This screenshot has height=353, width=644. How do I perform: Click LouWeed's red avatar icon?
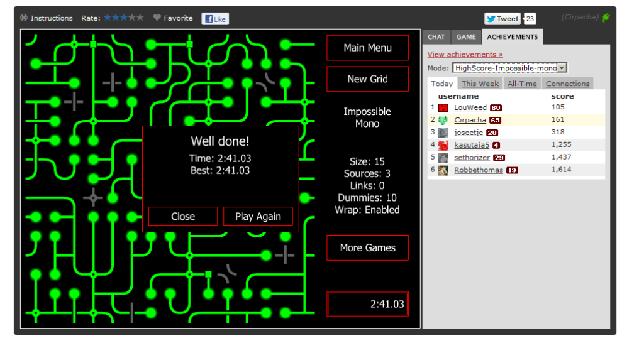click(443, 108)
